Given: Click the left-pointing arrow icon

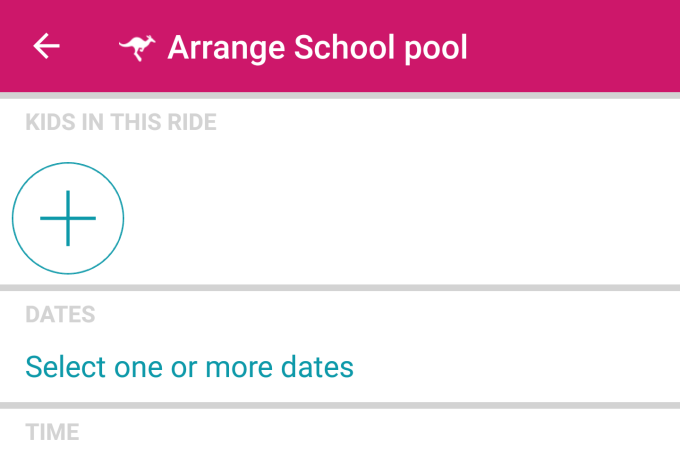Looking at the screenshot, I should coord(46,46).
